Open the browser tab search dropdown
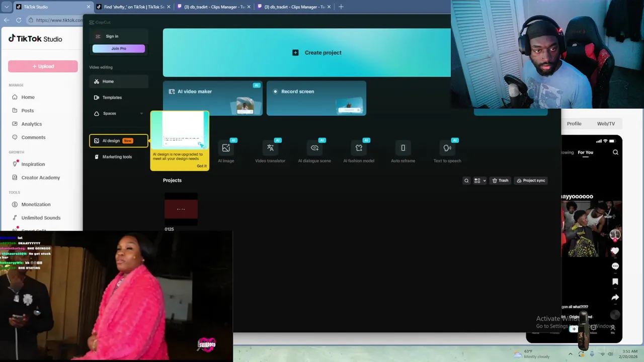The image size is (644, 362). [x=6, y=7]
